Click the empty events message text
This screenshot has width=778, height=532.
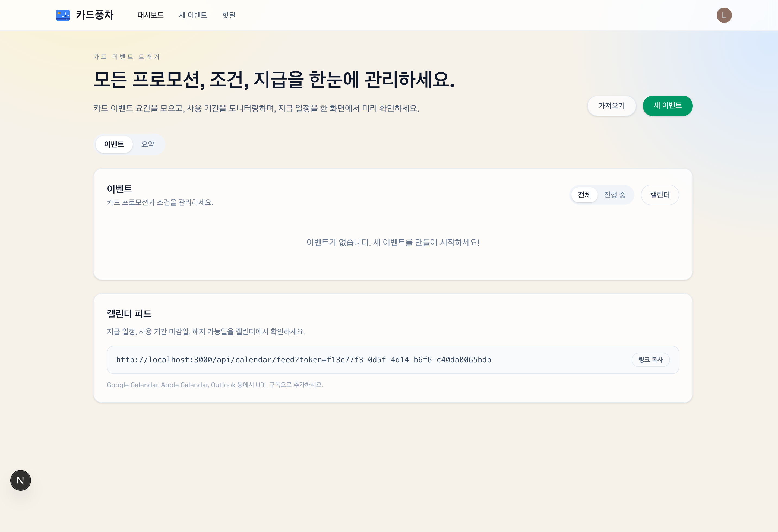(393, 242)
